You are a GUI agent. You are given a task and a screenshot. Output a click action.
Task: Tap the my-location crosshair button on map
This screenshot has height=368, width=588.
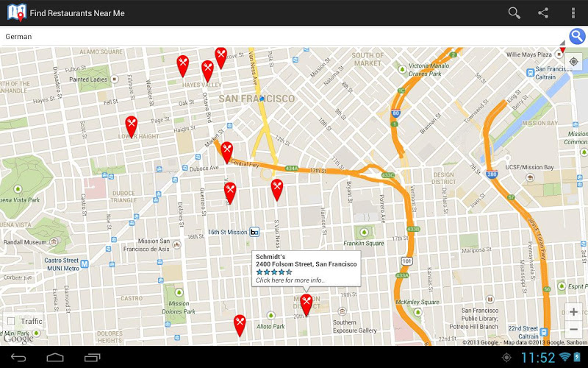tap(573, 62)
